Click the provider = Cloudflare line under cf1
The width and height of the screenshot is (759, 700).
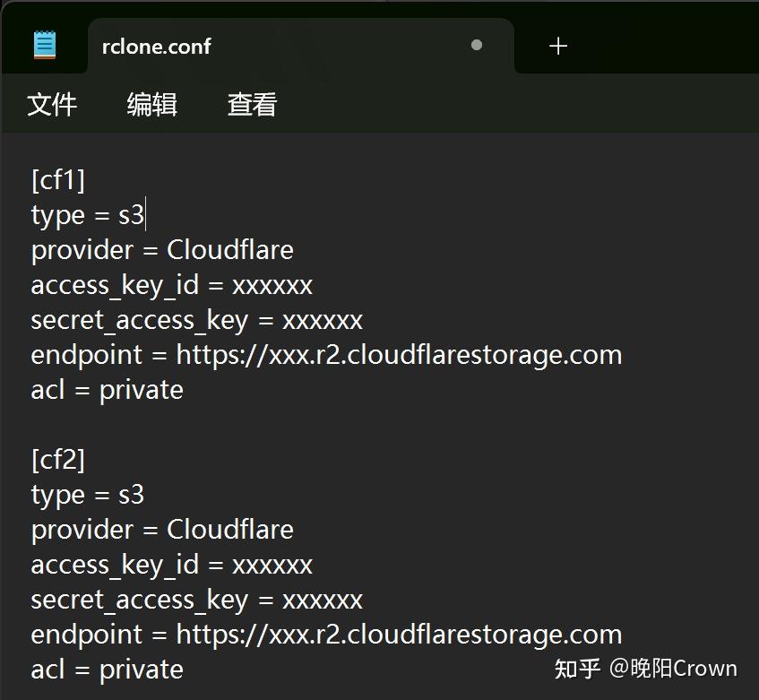coord(161,250)
